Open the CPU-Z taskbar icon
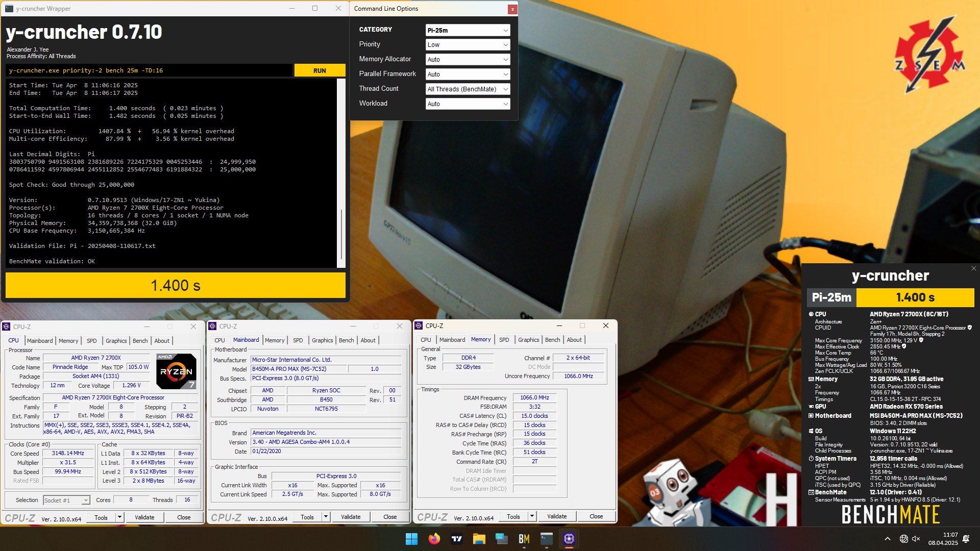 (569, 539)
